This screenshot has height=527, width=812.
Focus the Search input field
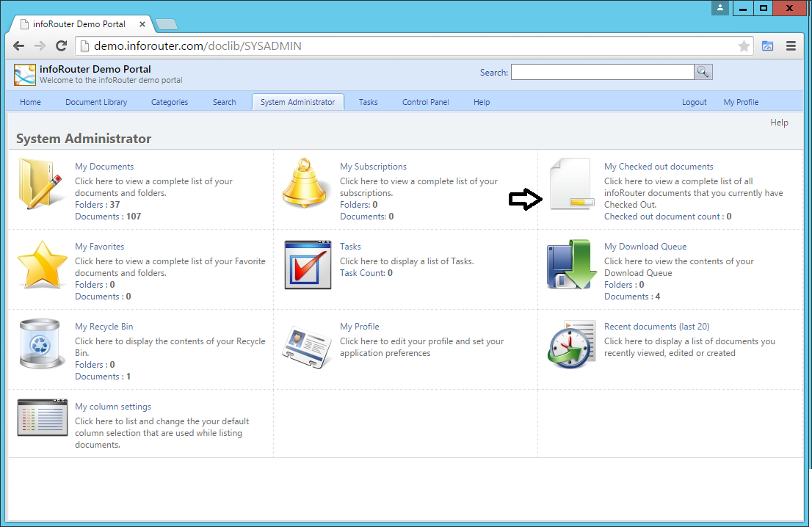pos(602,72)
